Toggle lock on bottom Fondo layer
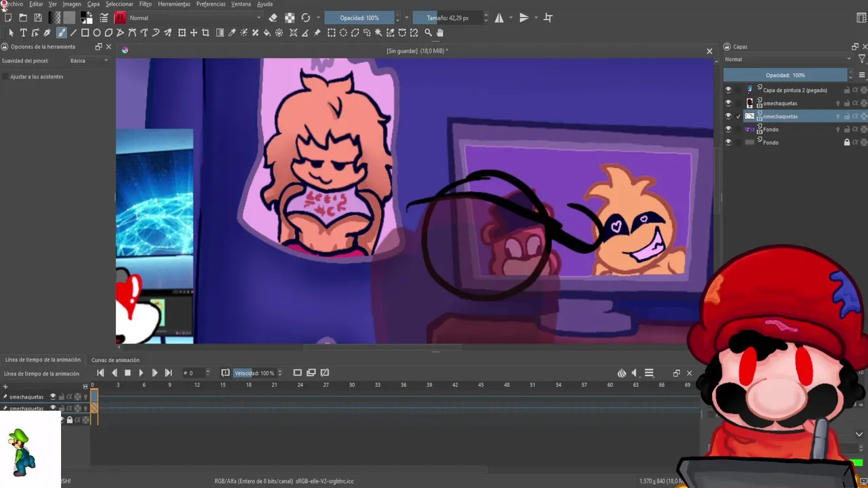 pyautogui.click(x=846, y=142)
